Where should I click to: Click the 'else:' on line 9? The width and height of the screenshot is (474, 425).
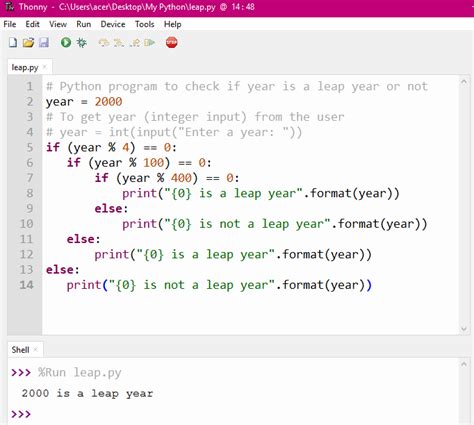111,209
